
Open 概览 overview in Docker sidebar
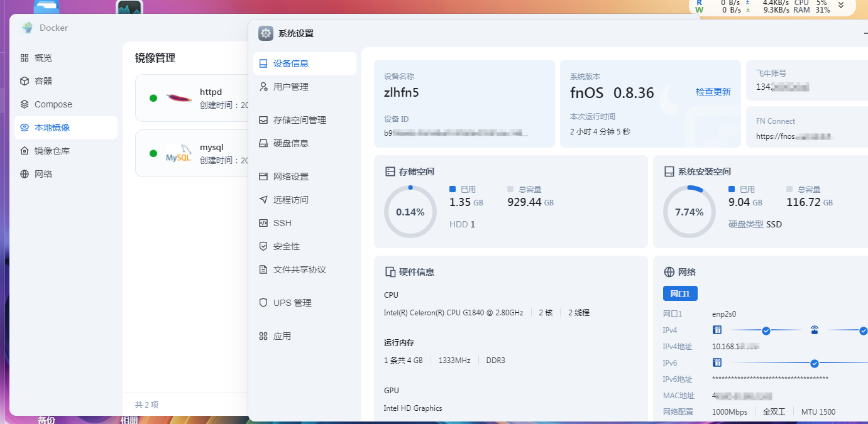point(66,58)
